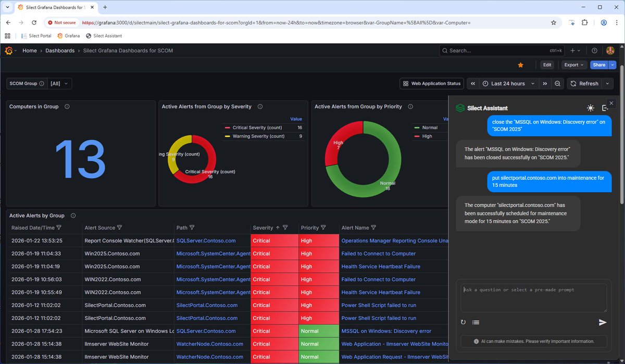This screenshot has height=364, width=625.
Task: Open Silect Assistant bookmark
Action: (x=104, y=36)
